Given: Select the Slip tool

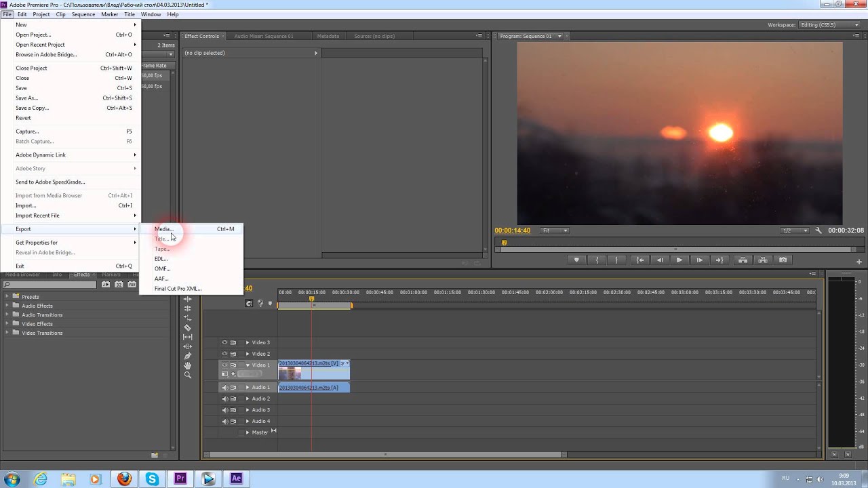Looking at the screenshot, I should [x=188, y=337].
